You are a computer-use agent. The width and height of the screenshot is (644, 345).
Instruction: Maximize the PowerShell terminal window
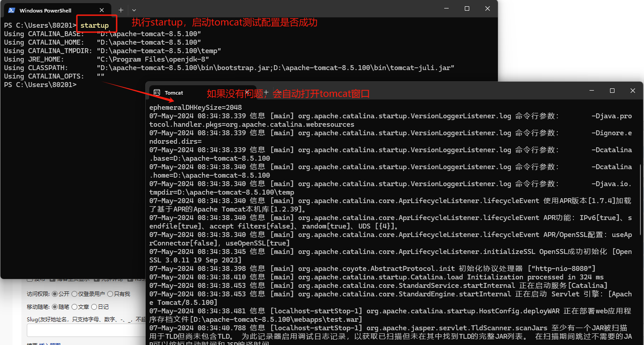(x=467, y=8)
